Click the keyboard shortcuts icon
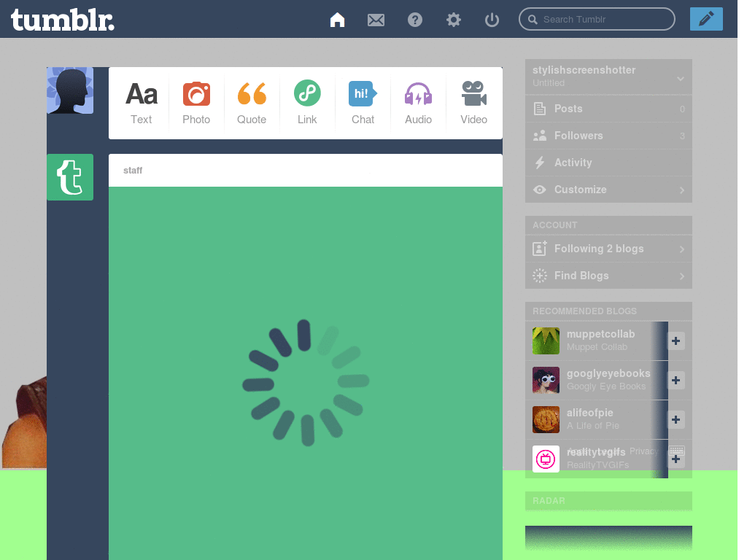Image resolution: width=747 pixels, height=560 pixels. pos(676,451)
